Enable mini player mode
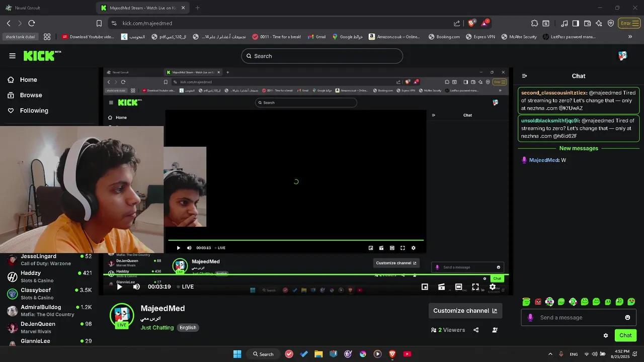Screen dimensions: 644x362 (425, 287)
